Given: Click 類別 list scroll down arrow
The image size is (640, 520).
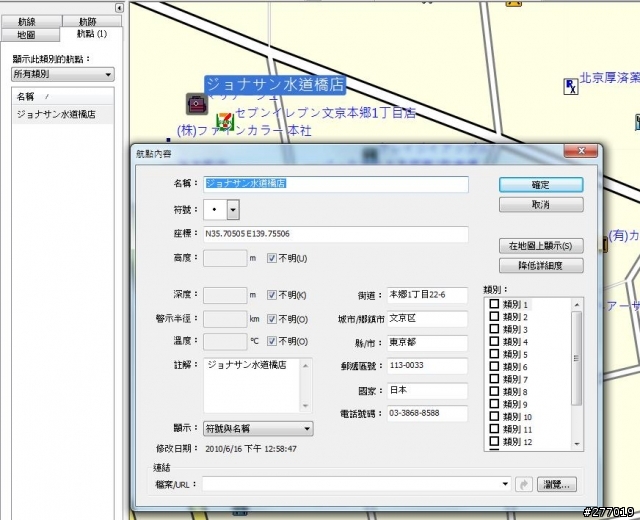Looking at the screenshot, I should (x=577, y=444).
